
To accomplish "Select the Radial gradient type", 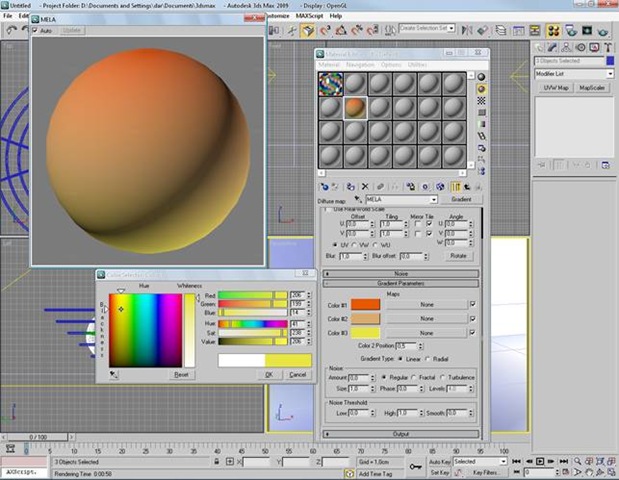I will [x=430, y=358].
